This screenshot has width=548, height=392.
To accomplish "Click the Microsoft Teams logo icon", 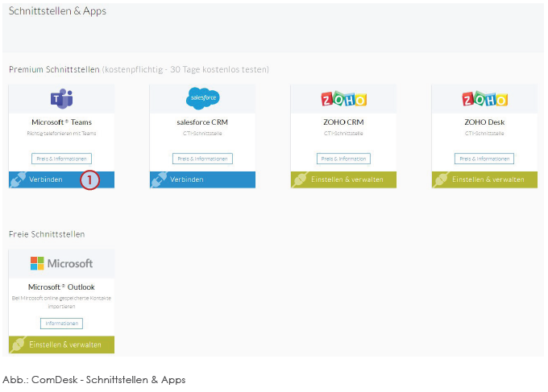I will [62, 98].
